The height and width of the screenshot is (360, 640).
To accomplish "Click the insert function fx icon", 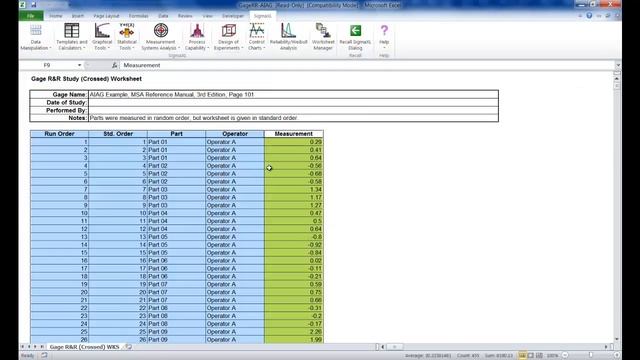I will [x=114, y=65].
